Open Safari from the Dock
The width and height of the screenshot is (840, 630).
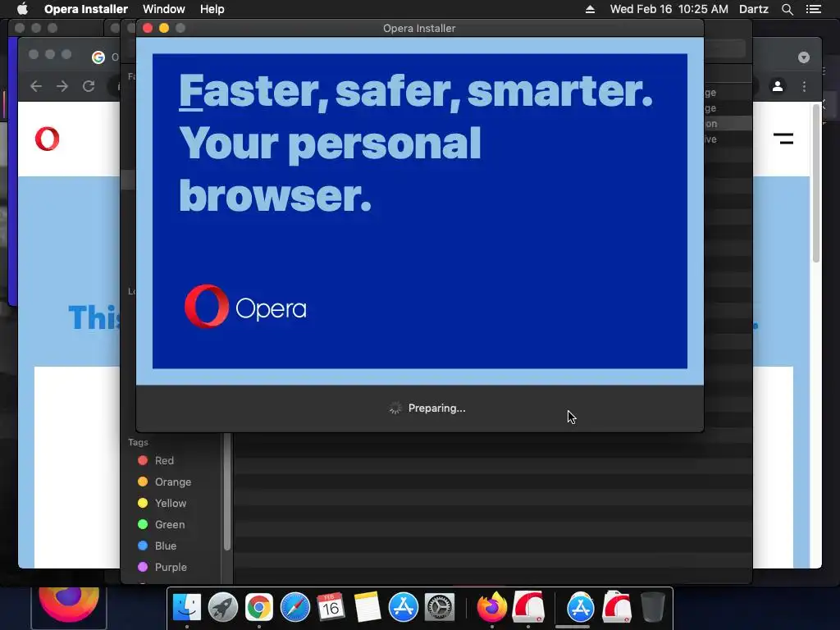[295, 608]
